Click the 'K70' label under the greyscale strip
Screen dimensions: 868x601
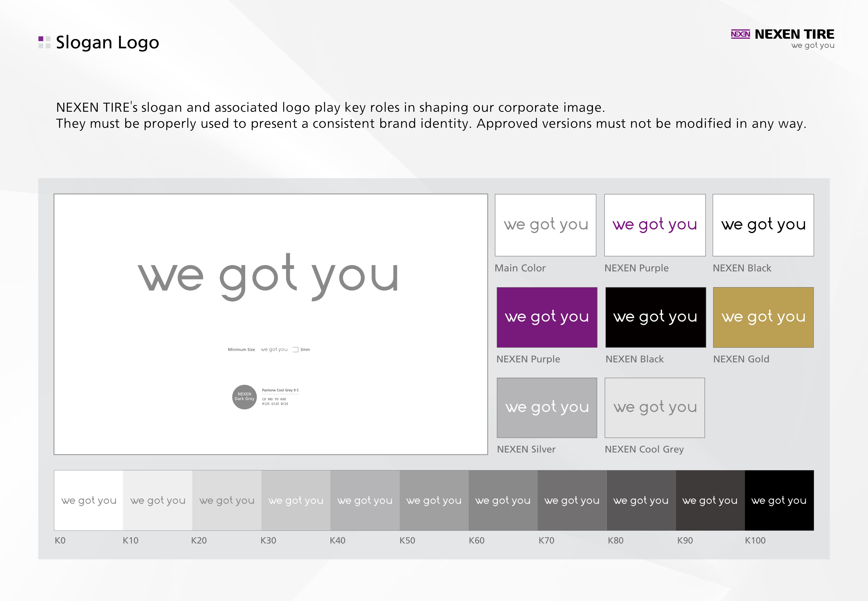(x=546, y=540)
